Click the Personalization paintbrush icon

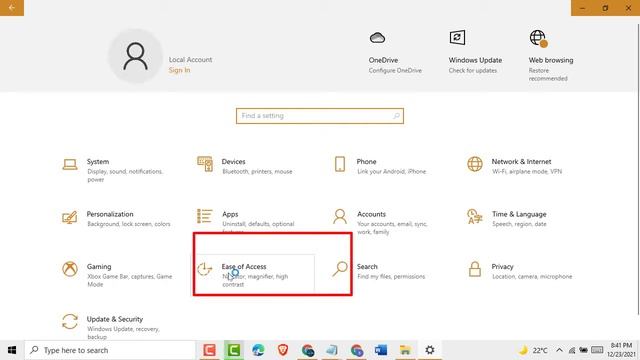pos(69,217)
